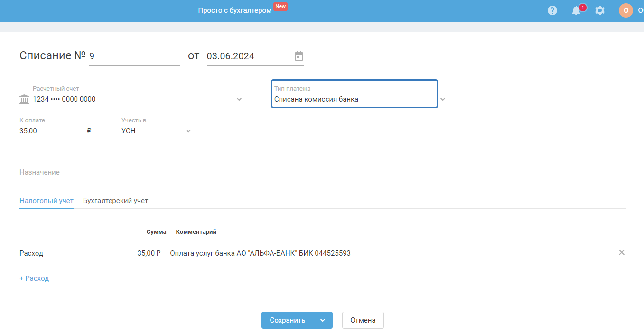Open settings gear icon

click(600, 10)
